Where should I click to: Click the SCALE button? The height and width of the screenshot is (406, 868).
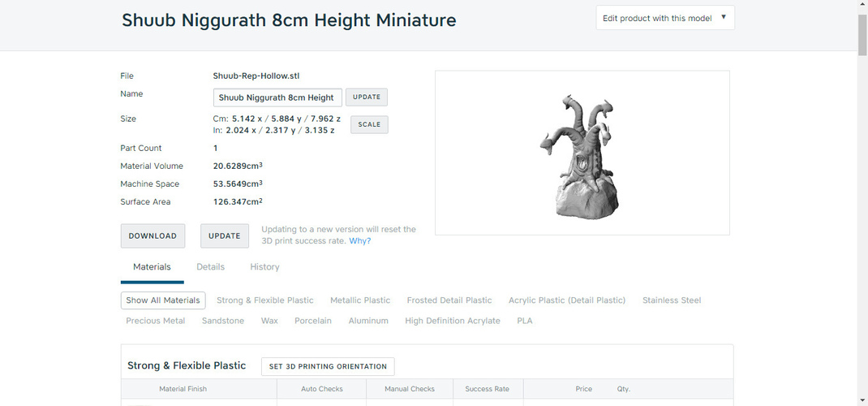[369, 124]
